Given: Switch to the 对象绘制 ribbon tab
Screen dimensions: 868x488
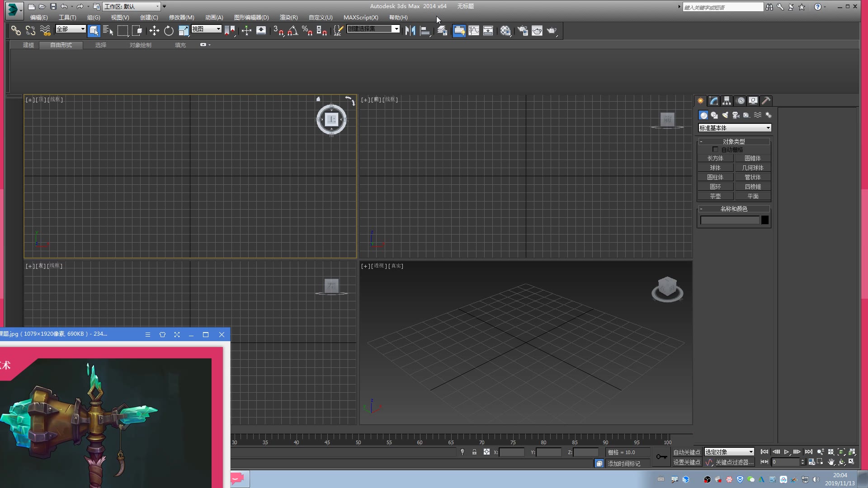Looking at the screenshot, I should [x=140, y=45].
